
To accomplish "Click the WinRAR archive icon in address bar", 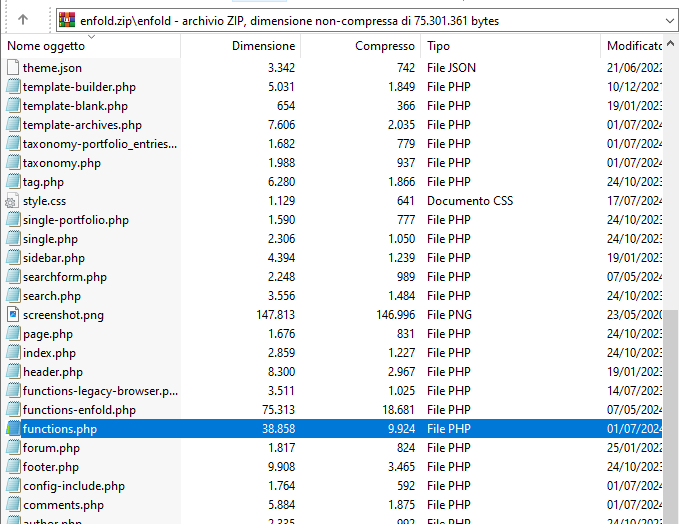I will click(67, 20).
